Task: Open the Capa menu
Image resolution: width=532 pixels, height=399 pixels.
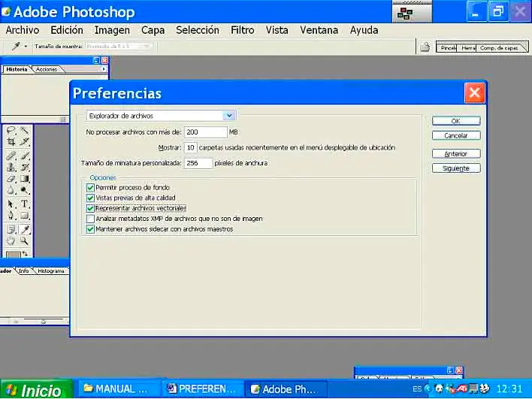Action: [153, 30]
